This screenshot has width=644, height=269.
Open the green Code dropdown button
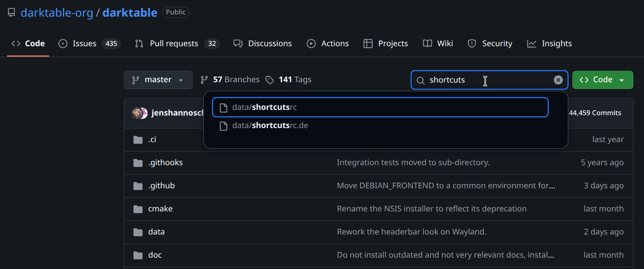[x=602, y=80]
